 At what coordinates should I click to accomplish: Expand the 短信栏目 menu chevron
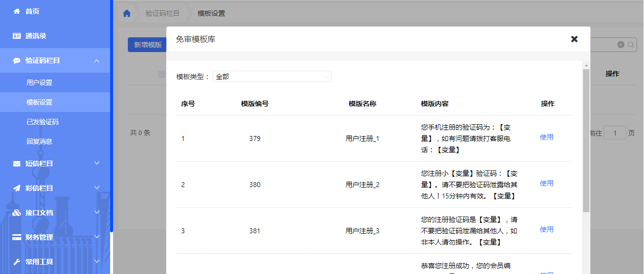coord(97,163)
